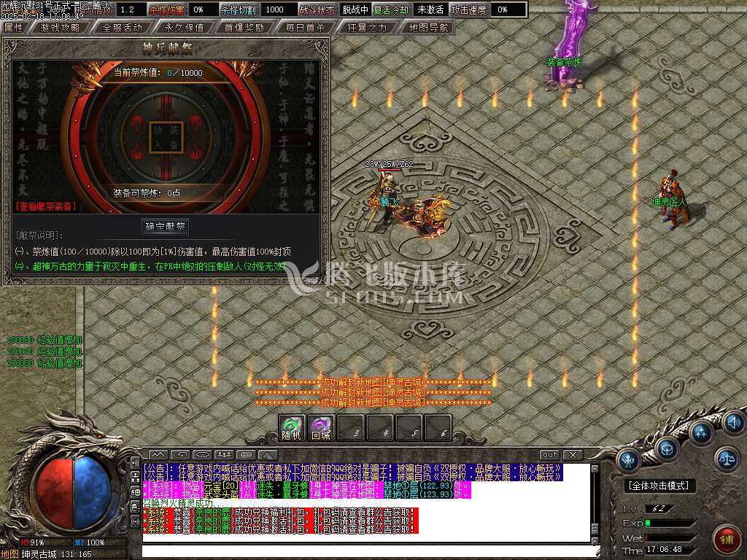
Task: Toggle sound with the speaker orb
Action: (734, 422)
